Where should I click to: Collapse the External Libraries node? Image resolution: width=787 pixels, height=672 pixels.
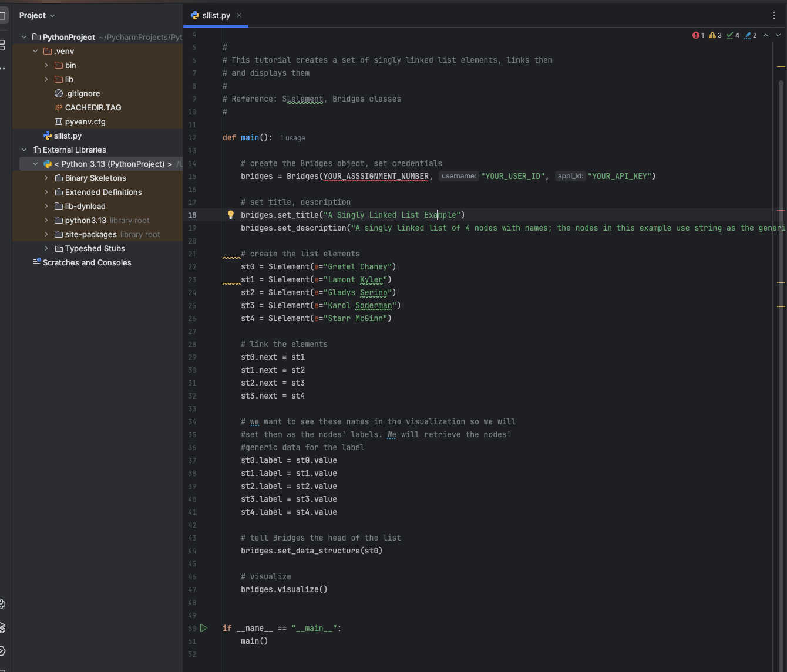[24, 150]
